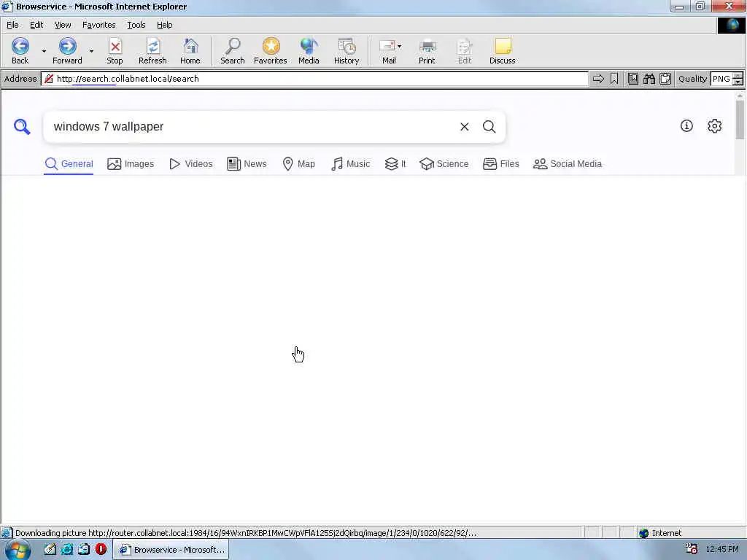Open Internet Explorer icon in quick launch
The image size is (747, 560).
click(x=67, y=549)
